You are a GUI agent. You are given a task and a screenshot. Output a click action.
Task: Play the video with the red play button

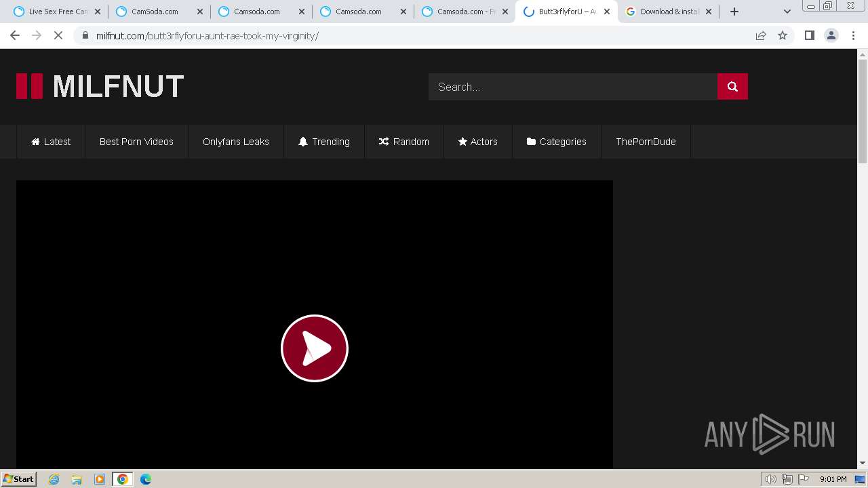click(x=315, y=348)
